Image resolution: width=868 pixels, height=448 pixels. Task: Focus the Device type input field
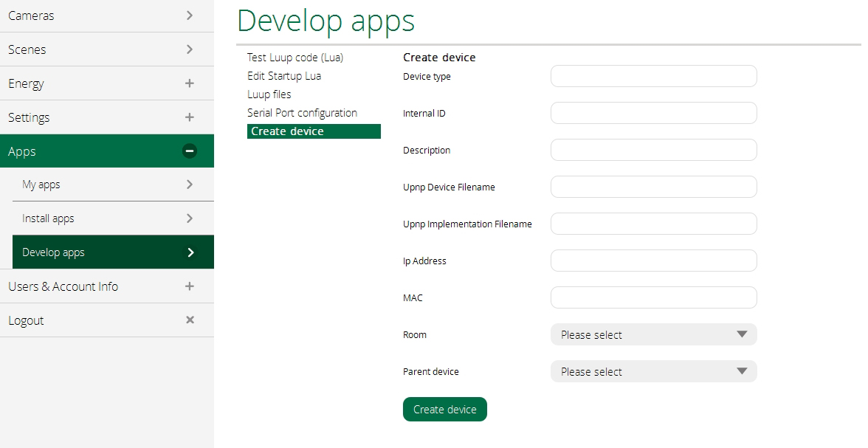click(x=653, y=76)
